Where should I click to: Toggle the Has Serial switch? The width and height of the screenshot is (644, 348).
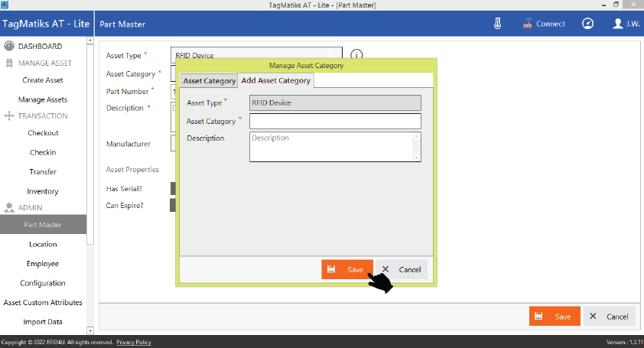(174, 188)
